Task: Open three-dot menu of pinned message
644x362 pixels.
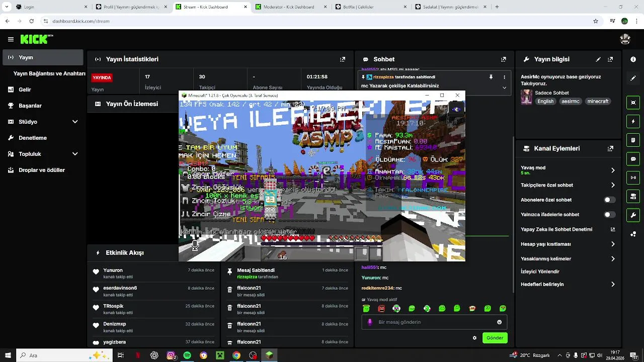Action: (504, 77)
